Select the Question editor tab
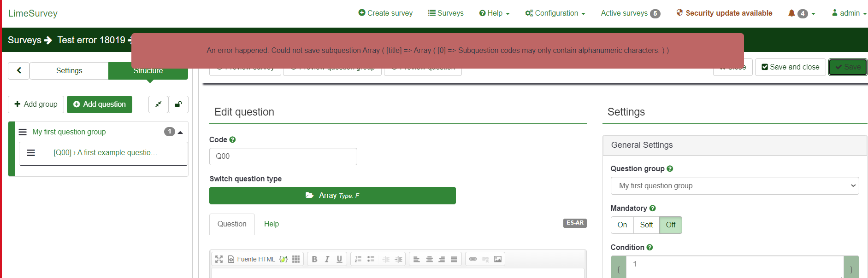Screen dimensions: 868x278 pos(232,224)
